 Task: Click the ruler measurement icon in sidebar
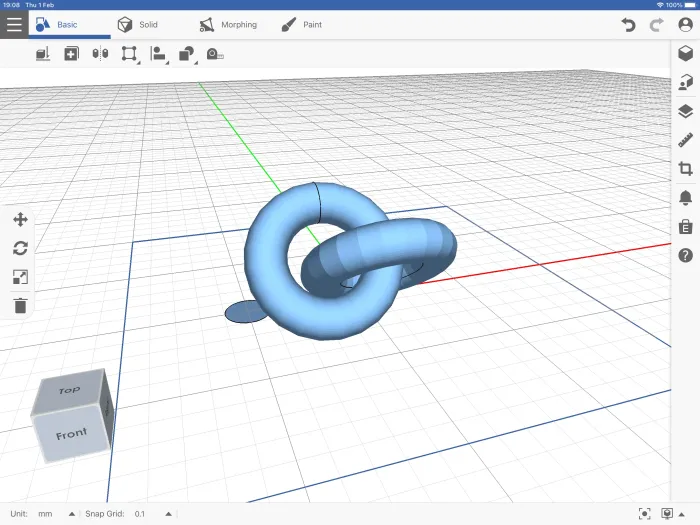pos(685,140)
